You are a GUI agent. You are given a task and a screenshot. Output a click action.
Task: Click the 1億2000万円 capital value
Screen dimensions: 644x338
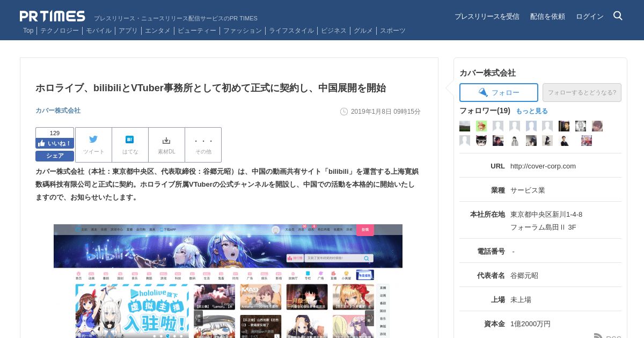pyautogui.click(x=530, y=324)
